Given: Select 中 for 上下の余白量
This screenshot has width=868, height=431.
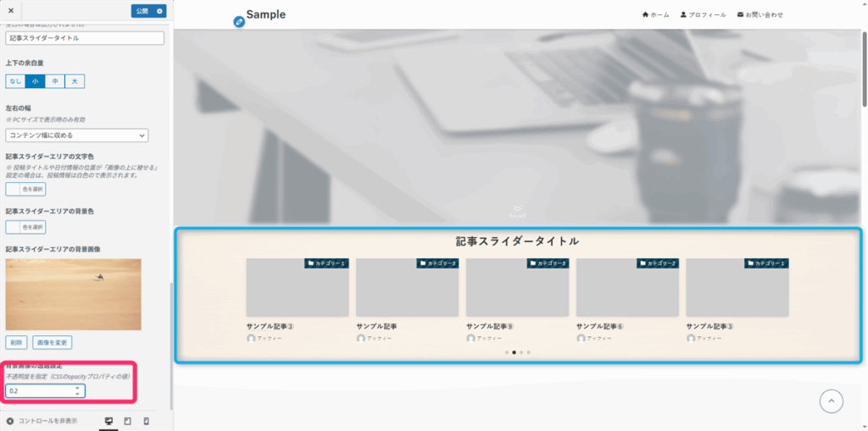Looking at the screenshot, I should pos(55,81).
